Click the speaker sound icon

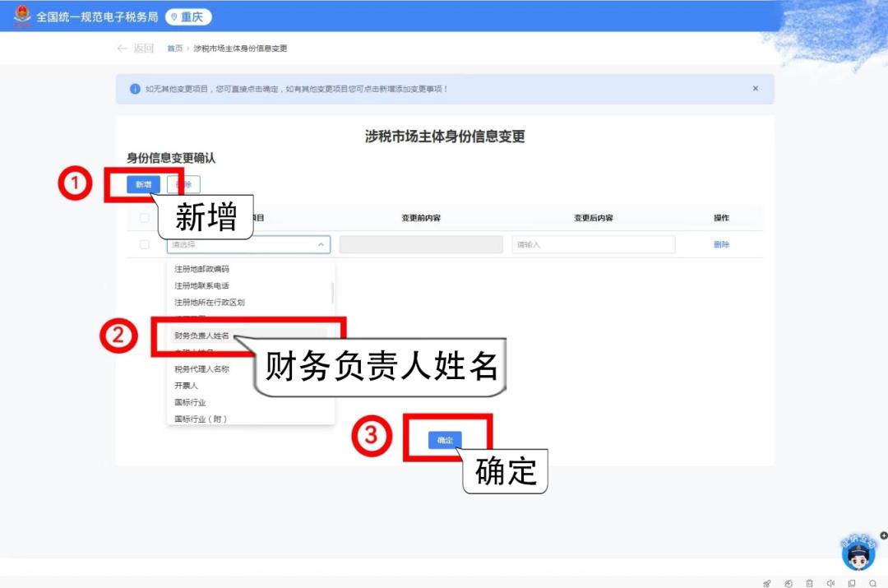[830, 583]
